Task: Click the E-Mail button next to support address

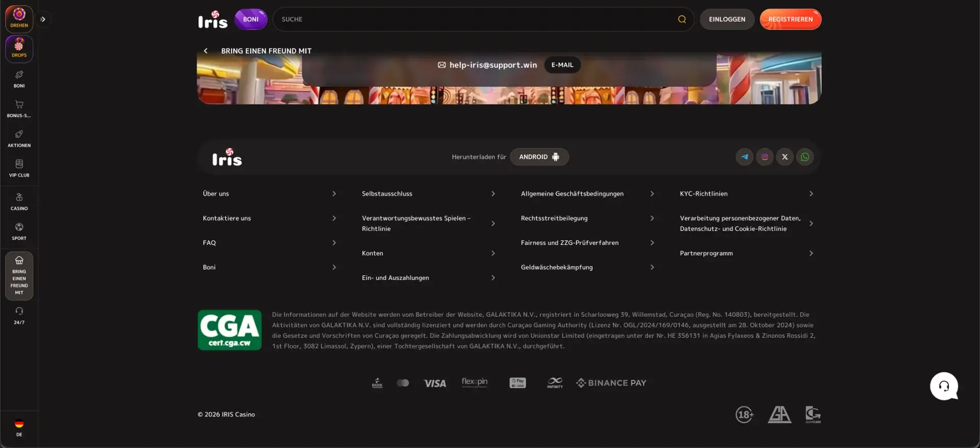Action: click(562, 65)
